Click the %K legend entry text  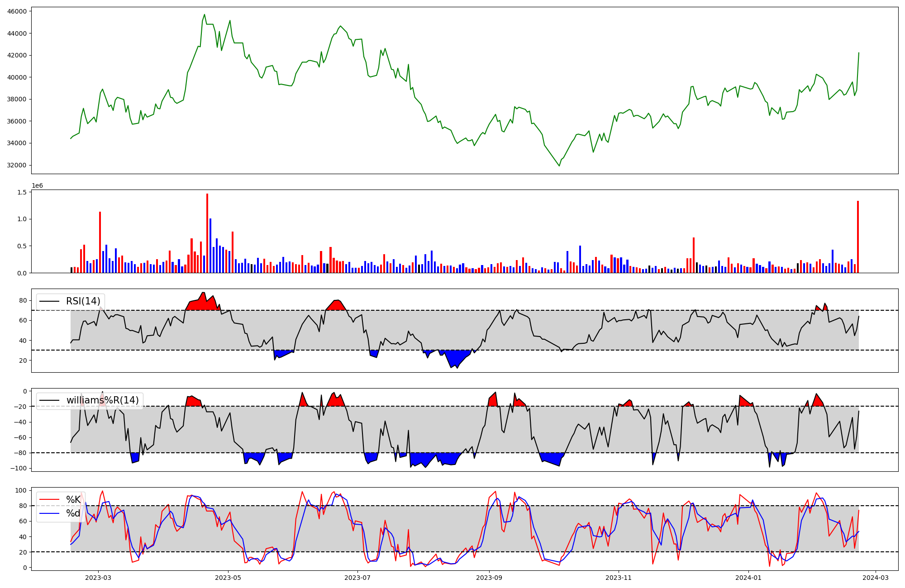coord(73,500)
